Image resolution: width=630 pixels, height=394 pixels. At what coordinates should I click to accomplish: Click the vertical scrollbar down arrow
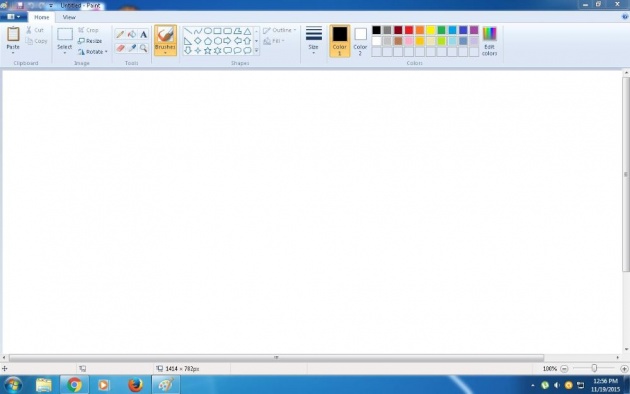[x=626, y=349]
